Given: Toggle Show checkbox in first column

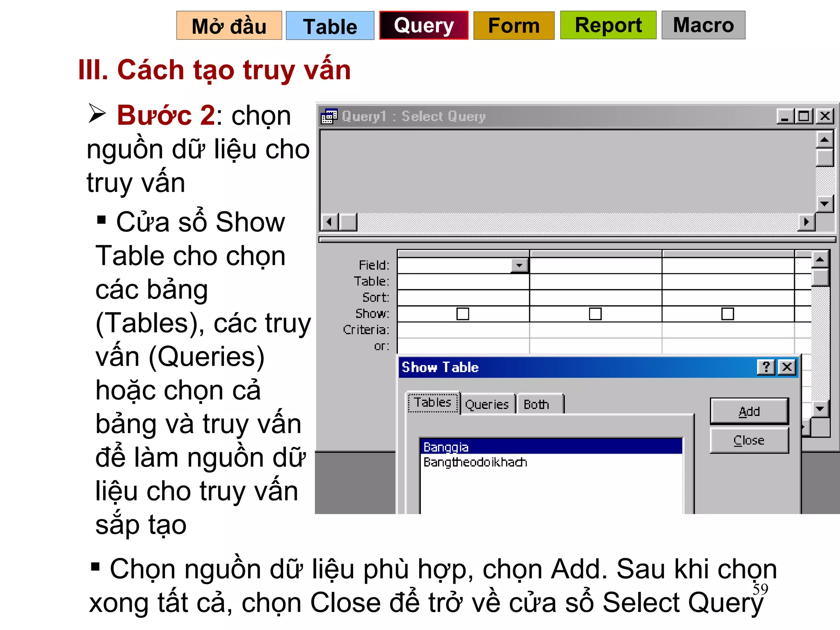Looking at the screenshot, I should (x=463, y=314).
